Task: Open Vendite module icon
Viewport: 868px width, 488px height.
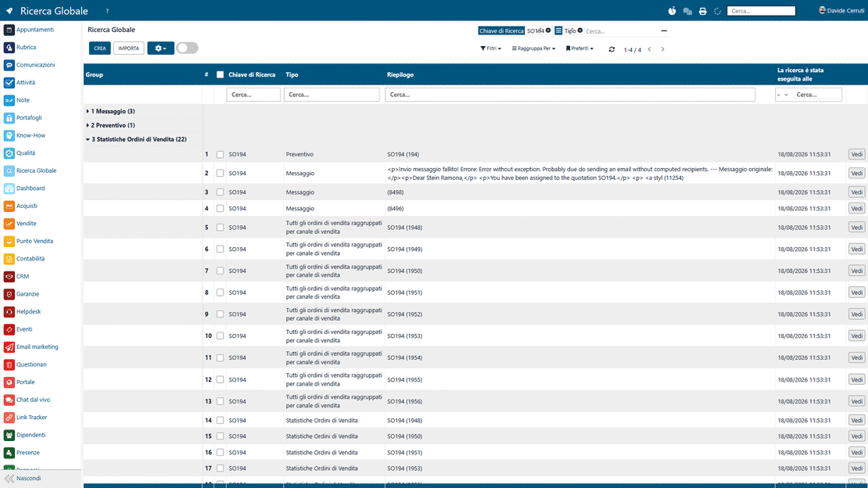Action: click(x=9, y=224)
